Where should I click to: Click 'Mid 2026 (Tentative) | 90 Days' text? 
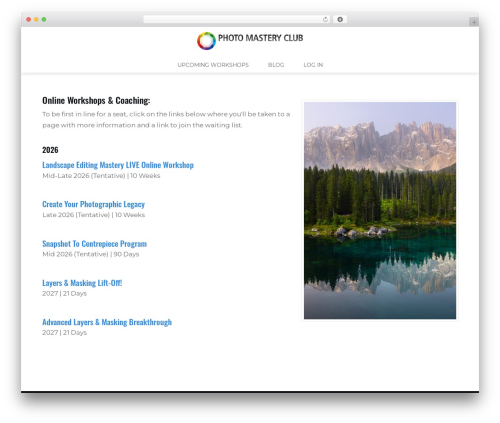[x=91, y=254]
